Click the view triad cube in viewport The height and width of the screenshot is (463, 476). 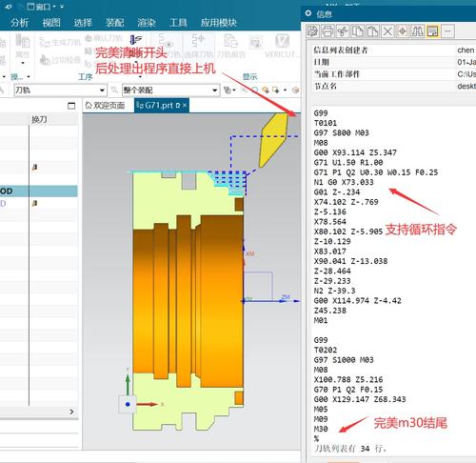click(128, 404)
